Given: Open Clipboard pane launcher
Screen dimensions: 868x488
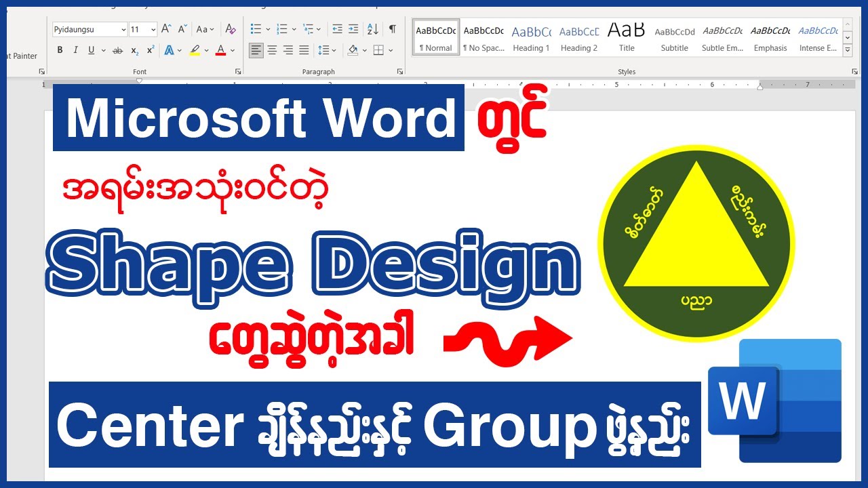Looking at the screenshot, I should click(x=41, y=71).
